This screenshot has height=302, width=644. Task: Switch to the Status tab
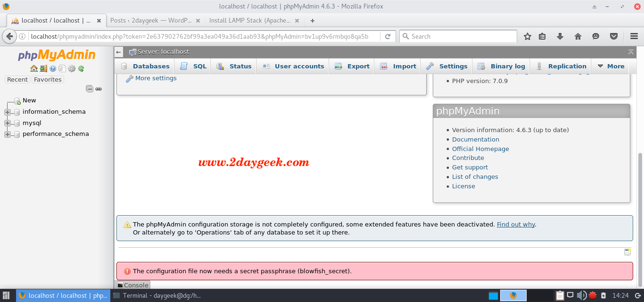(234, 66)
